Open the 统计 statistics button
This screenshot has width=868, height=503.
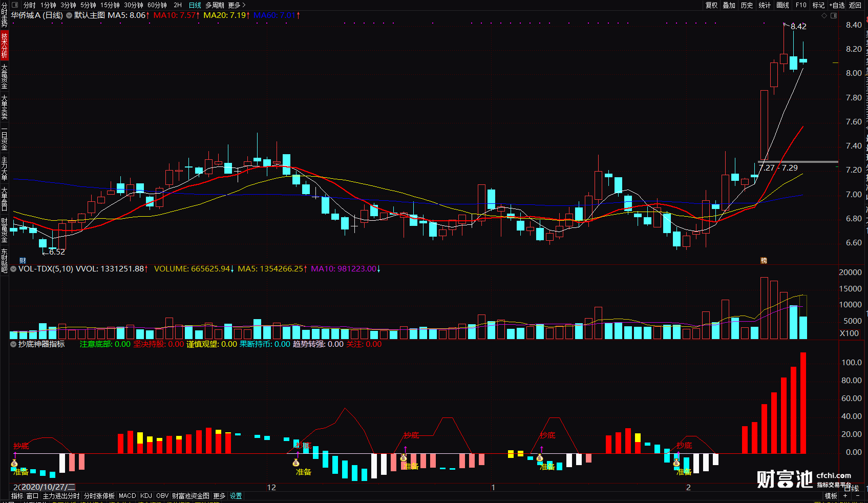(x=765, y=5)
